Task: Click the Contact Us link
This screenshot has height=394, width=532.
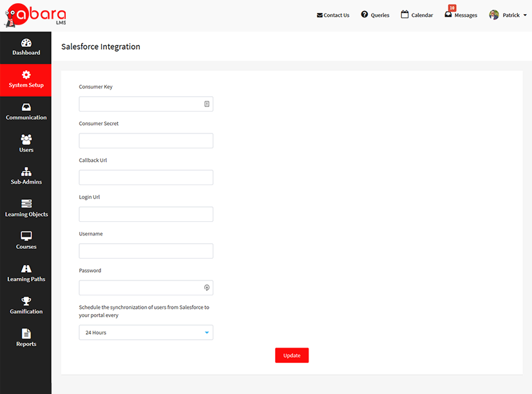Action: pyautogui.click(x=336, y=15)
